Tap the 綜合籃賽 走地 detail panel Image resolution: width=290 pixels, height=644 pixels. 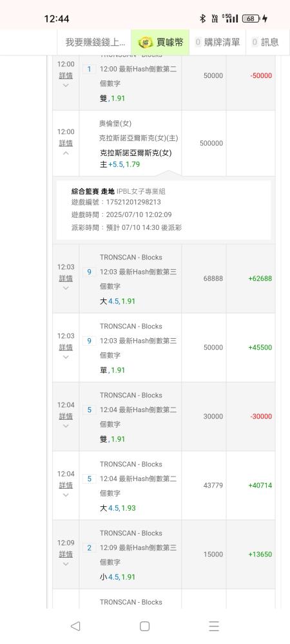tap(164, 210)
